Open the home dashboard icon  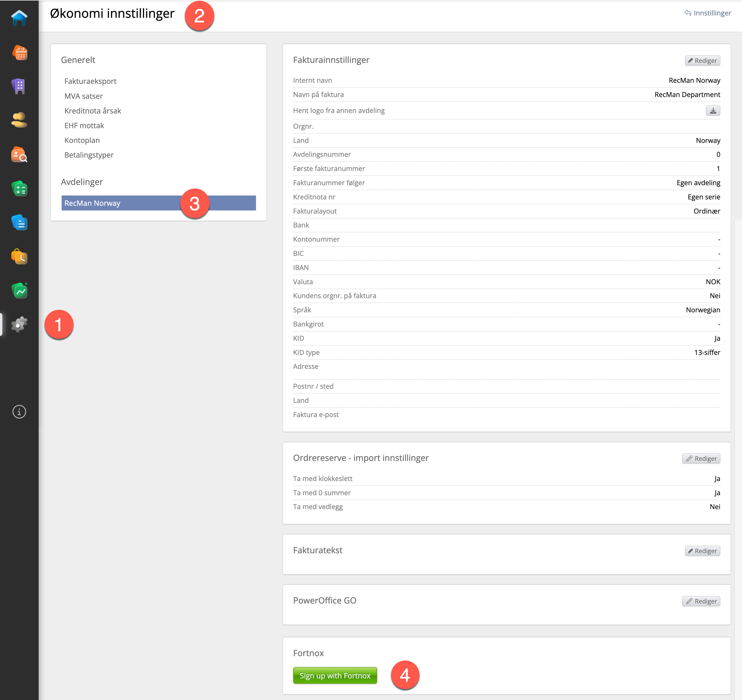pos(19,18)
